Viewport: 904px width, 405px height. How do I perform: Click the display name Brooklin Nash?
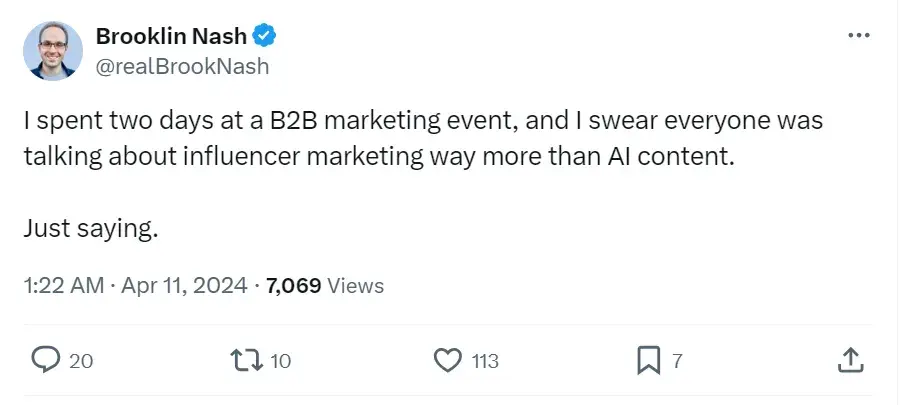(170, 37)
